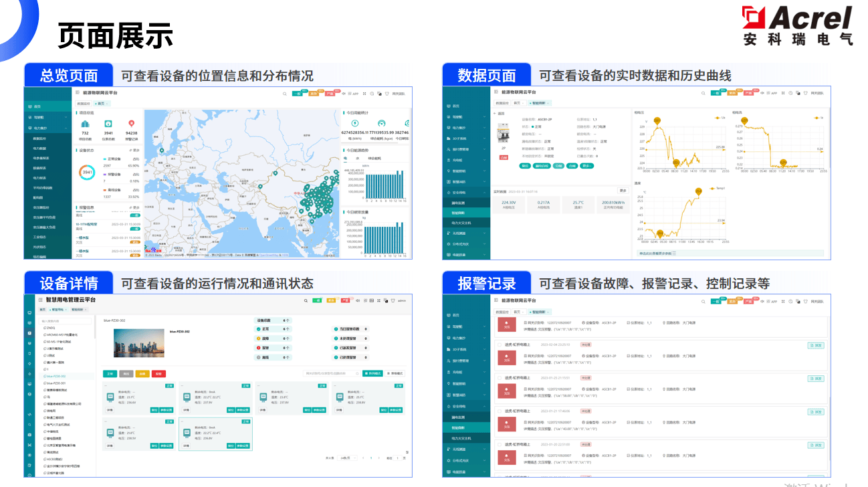Click the search magnifier in the 数据页面 top bar
Viewport: 868px width, 487px height.
(702, 94)
